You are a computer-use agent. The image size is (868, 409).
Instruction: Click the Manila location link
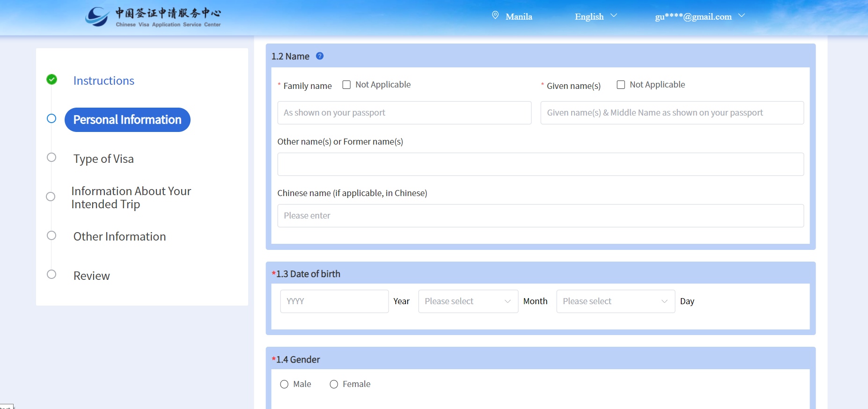tap(519, 16)
